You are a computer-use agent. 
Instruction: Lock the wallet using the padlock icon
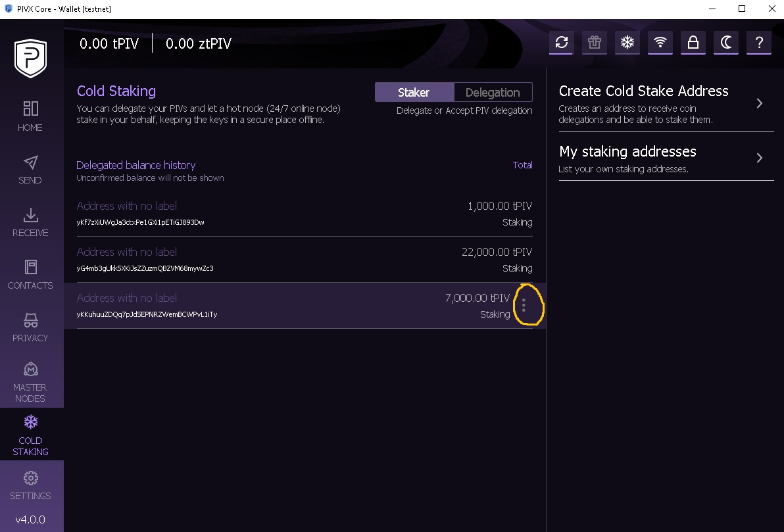click(x=693, y=42)
